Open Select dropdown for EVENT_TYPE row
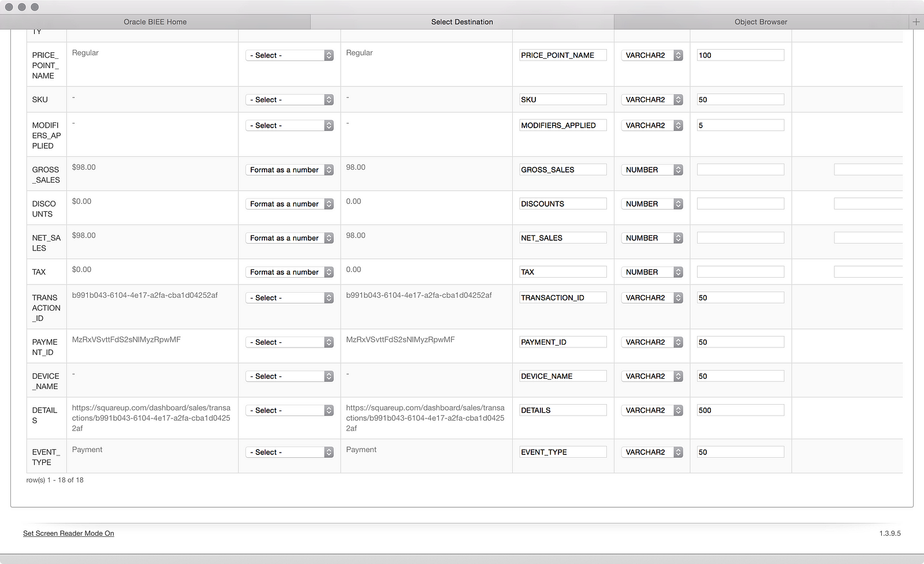 (290, 452)
